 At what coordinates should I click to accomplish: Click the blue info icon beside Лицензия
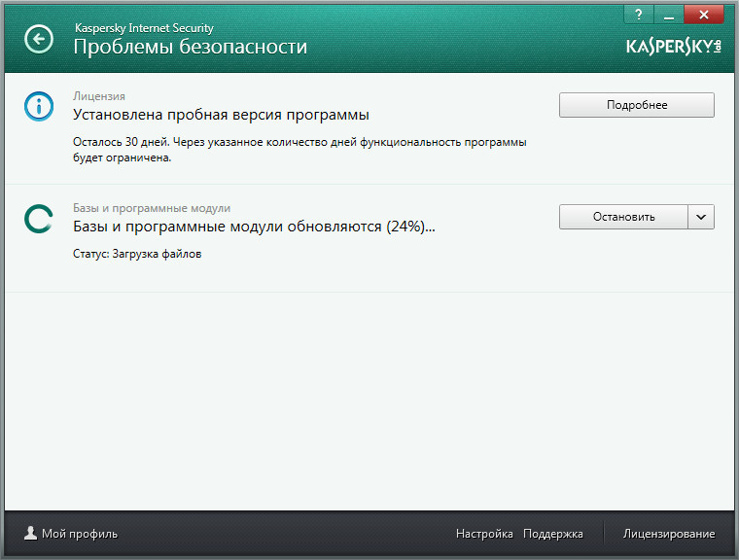tap(39, 108)
